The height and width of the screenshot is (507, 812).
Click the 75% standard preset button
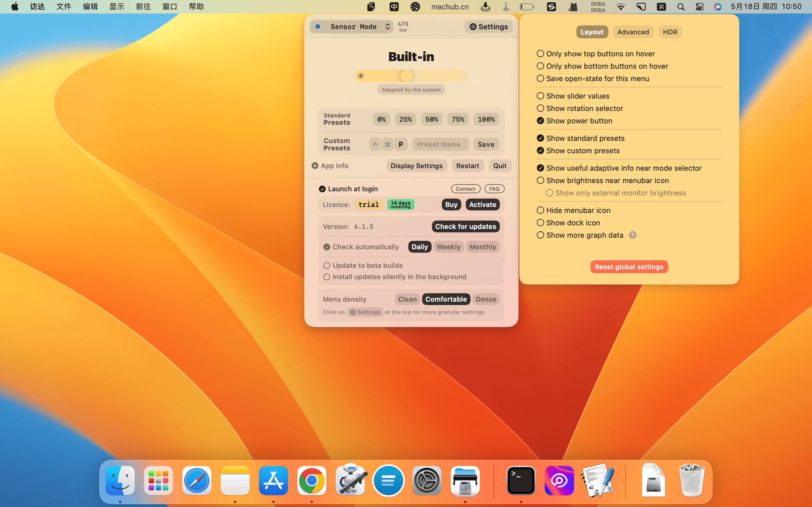tap(458, 119)
